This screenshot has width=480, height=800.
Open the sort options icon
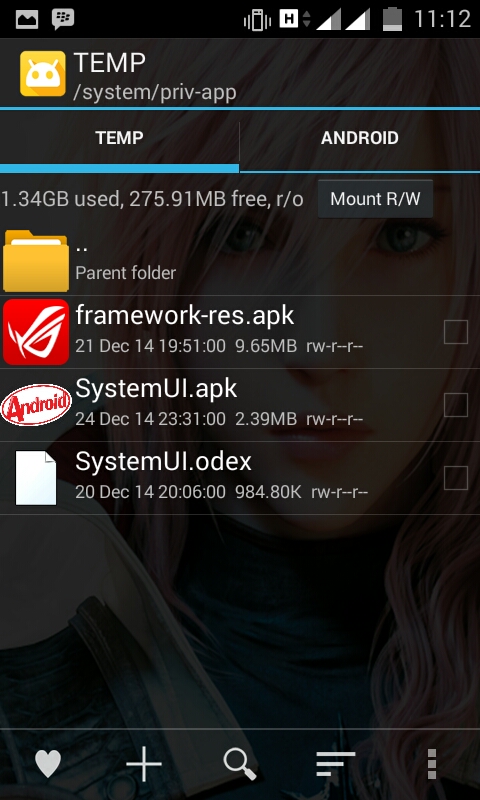click(x=335, y=764)
